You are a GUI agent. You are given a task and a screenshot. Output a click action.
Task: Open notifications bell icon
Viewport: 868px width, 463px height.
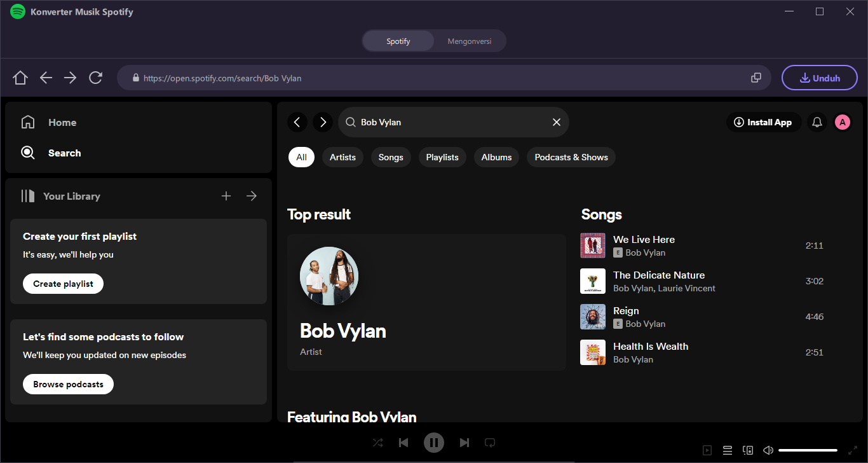tap(817, 122)
